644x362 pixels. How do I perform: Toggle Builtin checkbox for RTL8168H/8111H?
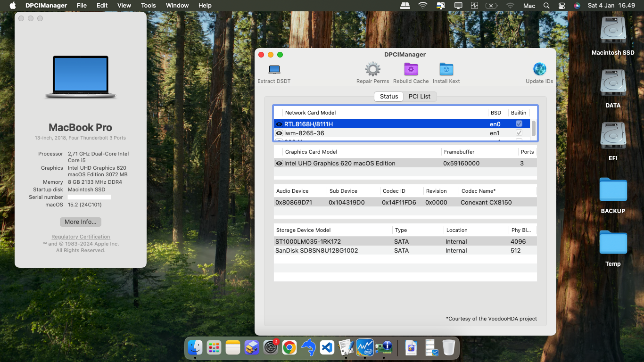pos(519,124)
